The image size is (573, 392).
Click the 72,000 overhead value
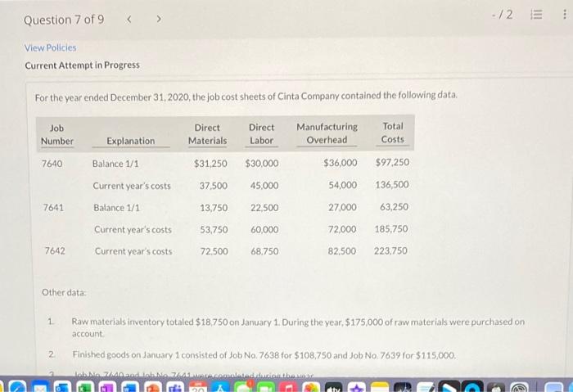342,229
